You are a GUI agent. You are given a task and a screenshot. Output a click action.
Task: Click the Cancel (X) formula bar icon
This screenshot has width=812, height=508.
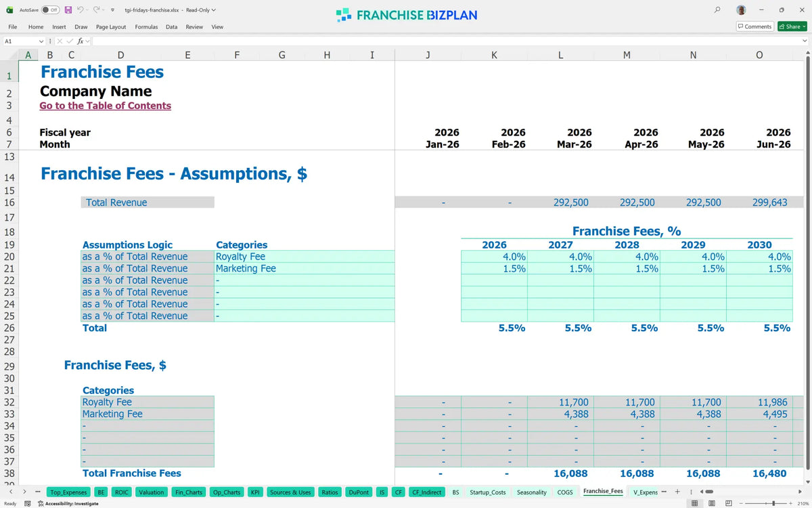60,41
